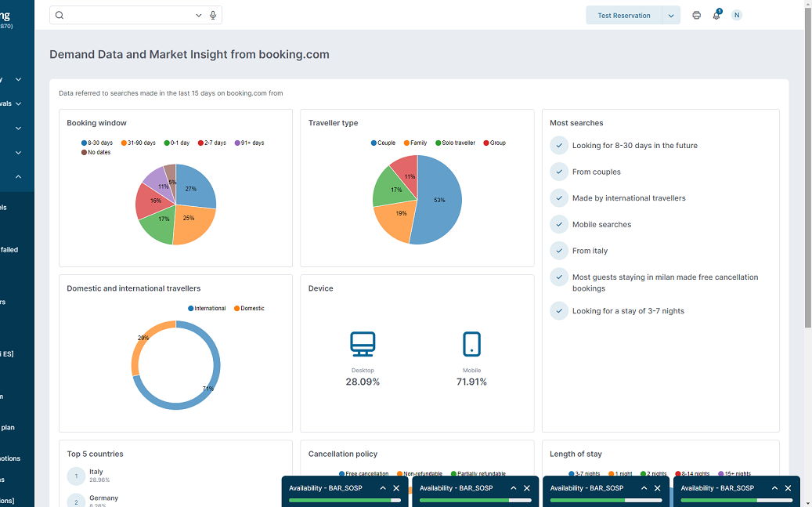Click the magnifier search icon

point(60,15)
